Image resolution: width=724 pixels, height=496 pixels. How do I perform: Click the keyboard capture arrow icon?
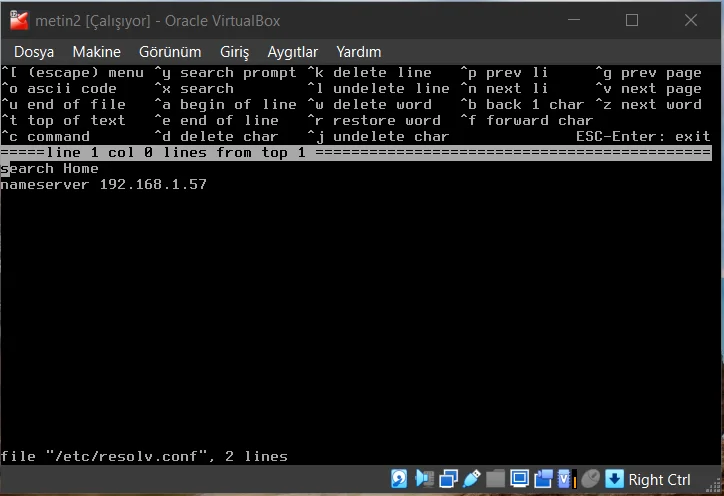coord(614,479)
